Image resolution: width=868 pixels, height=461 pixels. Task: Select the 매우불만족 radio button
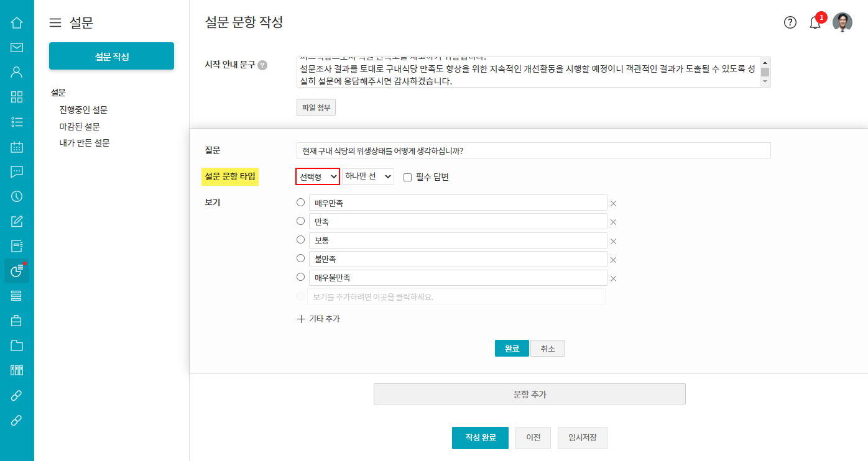click(301, 277)
